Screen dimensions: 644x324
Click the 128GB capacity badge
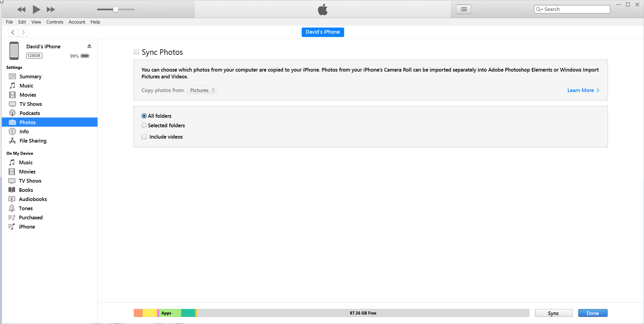[34, 56]
